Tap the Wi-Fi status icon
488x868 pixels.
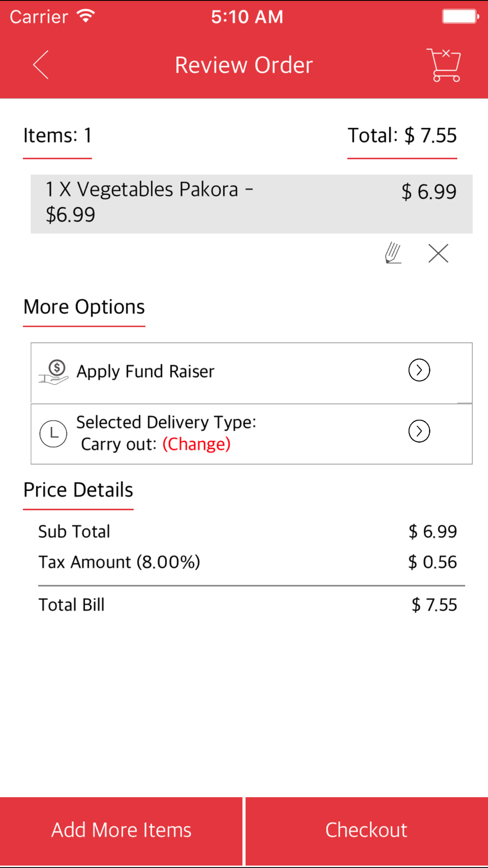[86, 17]
